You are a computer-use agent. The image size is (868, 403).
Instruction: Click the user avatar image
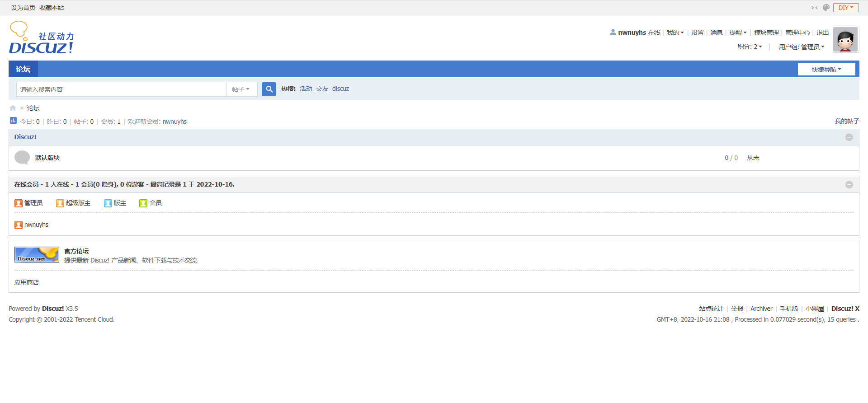pos(845,40)
